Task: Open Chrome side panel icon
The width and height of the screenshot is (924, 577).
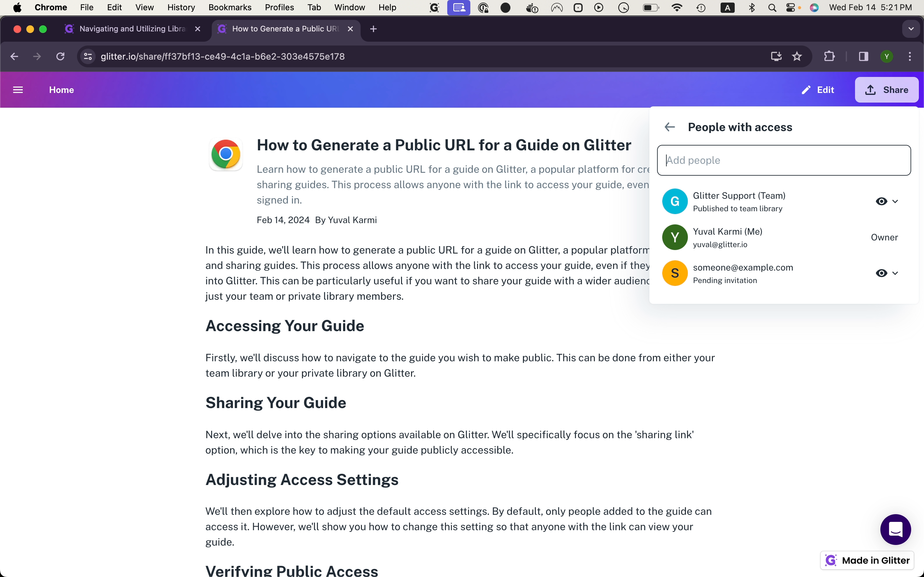Action: (x=863, y=56)
